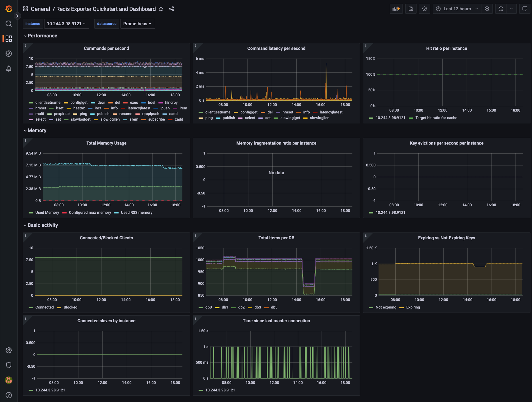Click the Expiring vs Not-Expiring Keys title

click(x=446, y=238)
